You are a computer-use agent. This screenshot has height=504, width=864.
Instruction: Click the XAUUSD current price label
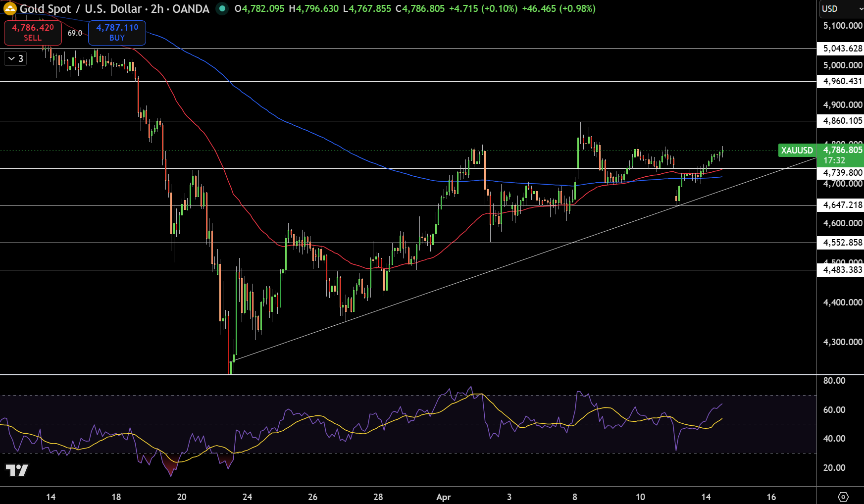click(x=797, y=151)
